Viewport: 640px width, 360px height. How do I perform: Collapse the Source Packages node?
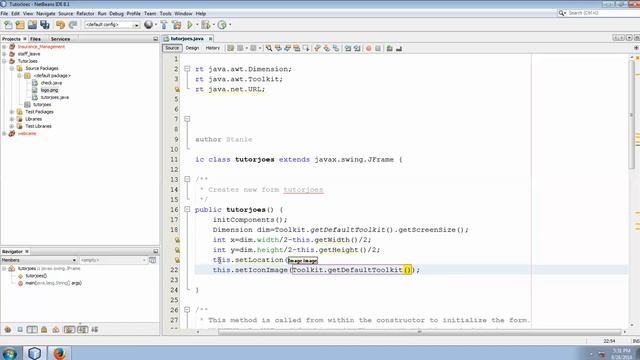tap(12, 68)
